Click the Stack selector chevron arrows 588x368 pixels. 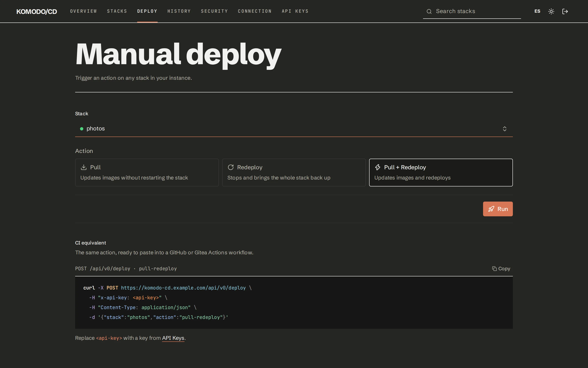coord(504,129)
